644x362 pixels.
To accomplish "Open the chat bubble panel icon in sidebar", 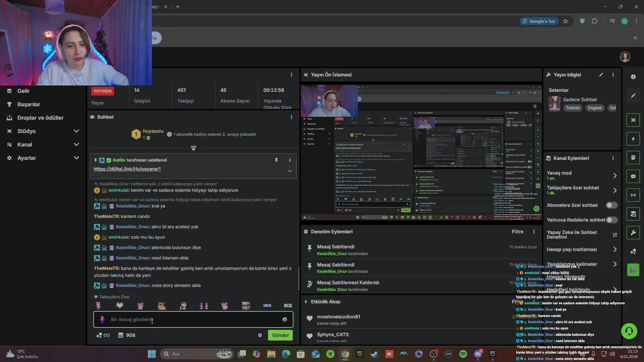I will coord(633,176).
